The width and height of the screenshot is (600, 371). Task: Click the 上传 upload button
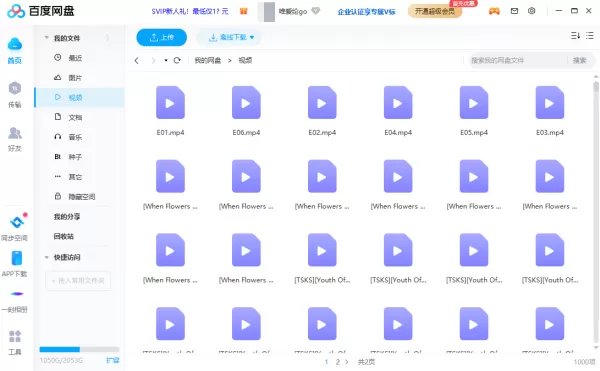point(161,37)
